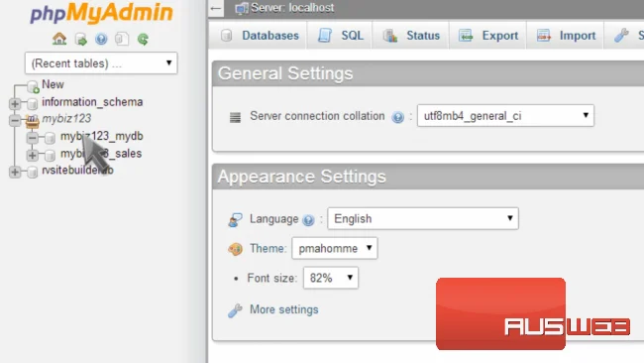This screenshot has height=363, width=644.
Task: Select the information_schema database
Action: click(92, 102)
